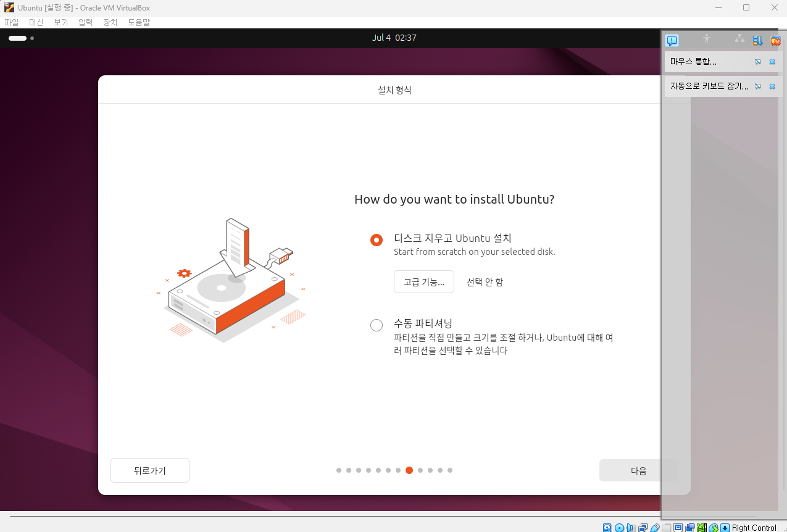Click the VirtualBox title bar app icon
Screen dimensions: 787x532
tap(9, 8)
